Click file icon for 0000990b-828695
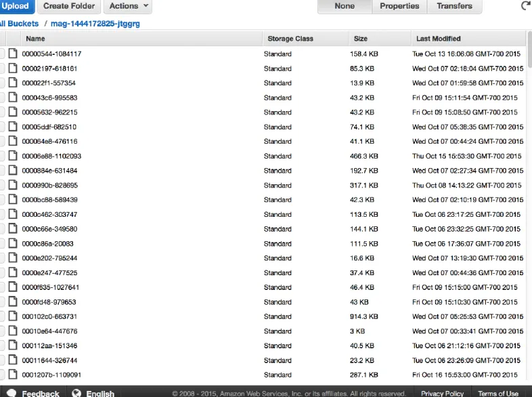Viewport: 532px width, 397px height. click(13, 185)
